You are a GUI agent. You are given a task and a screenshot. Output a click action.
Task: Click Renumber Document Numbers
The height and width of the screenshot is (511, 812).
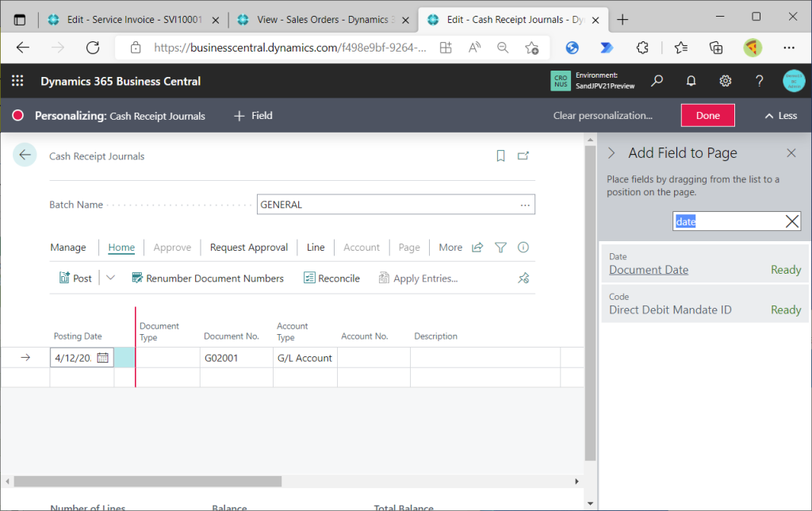[208, 279]
